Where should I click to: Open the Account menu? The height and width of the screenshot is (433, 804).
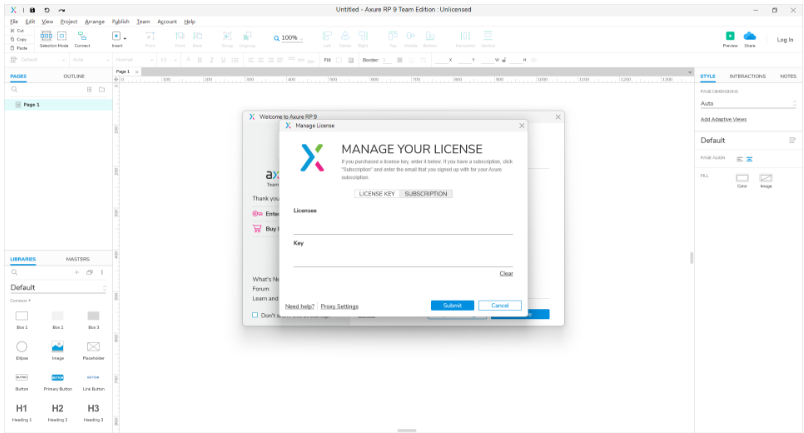(167, 22)
